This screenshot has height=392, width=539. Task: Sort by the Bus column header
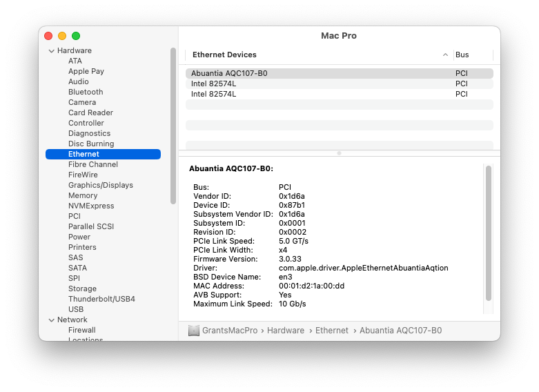(462, 55)
